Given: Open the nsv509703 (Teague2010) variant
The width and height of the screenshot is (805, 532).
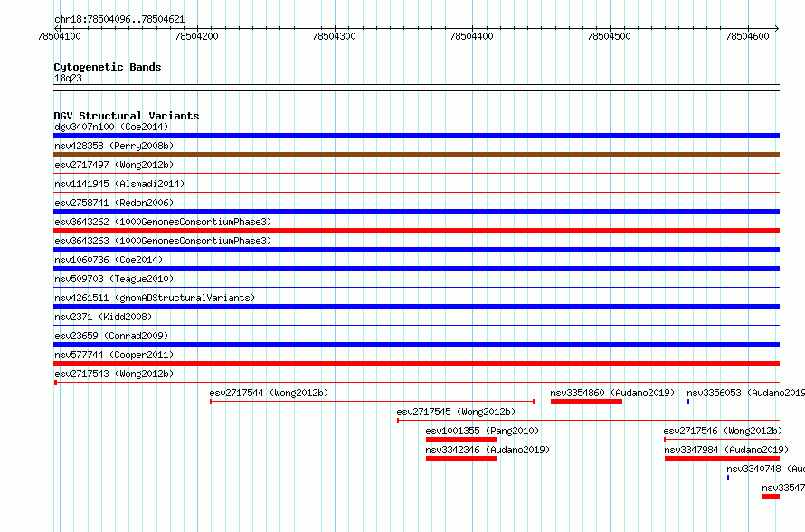Looking at the screenshot, I should pyautogui.click(x=114, y=279).
